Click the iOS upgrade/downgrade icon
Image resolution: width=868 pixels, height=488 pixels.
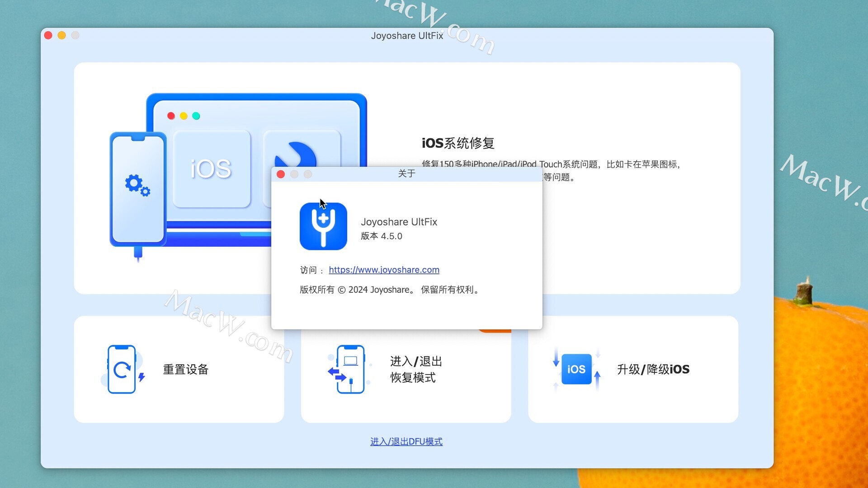576,369
